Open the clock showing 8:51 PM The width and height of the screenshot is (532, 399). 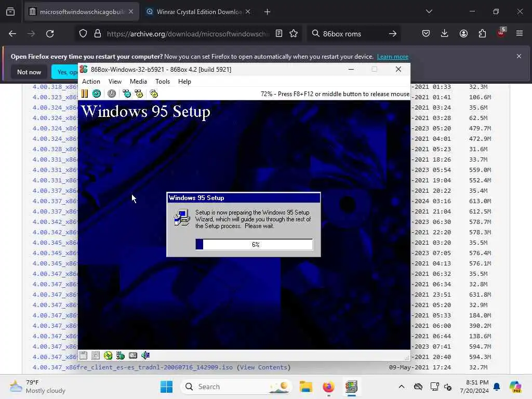[474, 387]
